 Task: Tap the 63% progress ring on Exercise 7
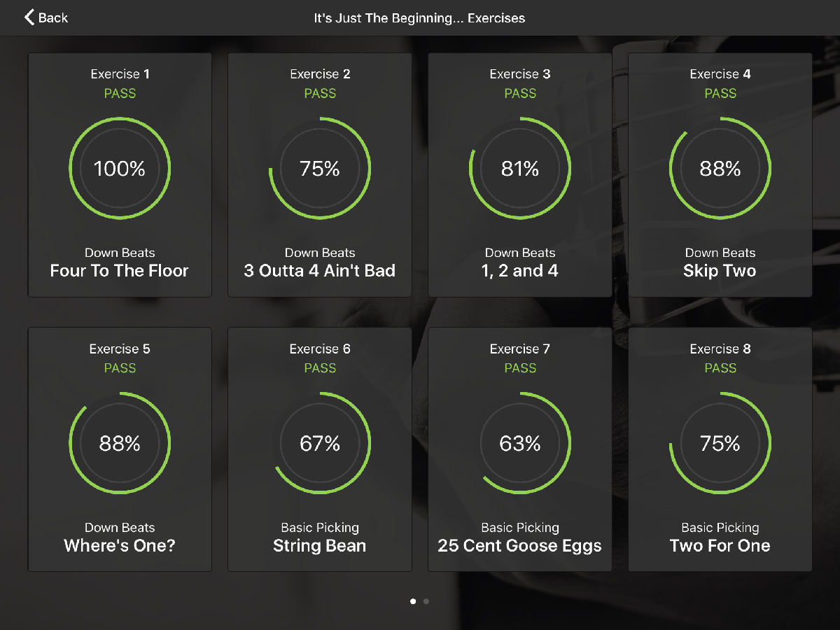(520, 443)
